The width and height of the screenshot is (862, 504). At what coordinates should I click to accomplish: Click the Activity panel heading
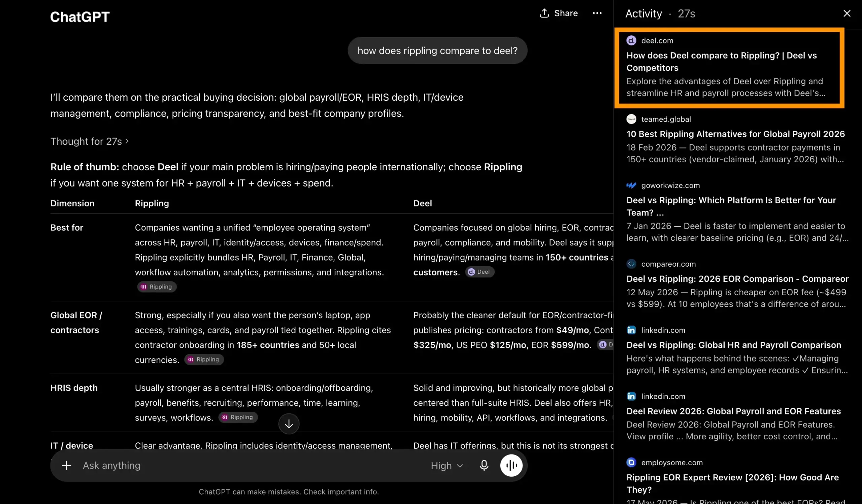coord(643,13)
